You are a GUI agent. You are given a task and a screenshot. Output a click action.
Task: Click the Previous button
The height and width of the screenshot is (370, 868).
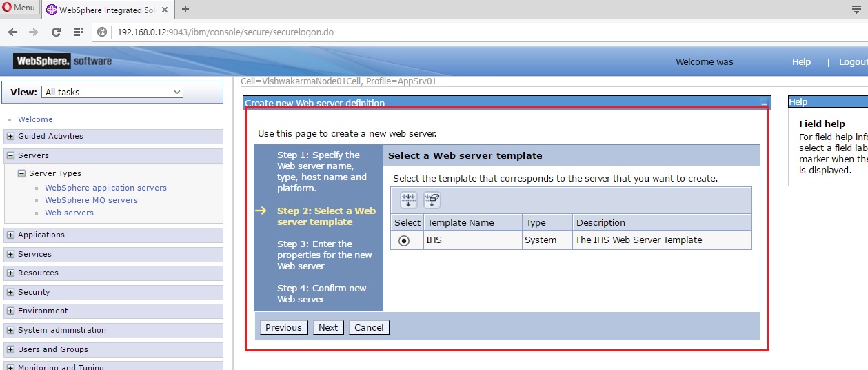click(x=283, y=327)
